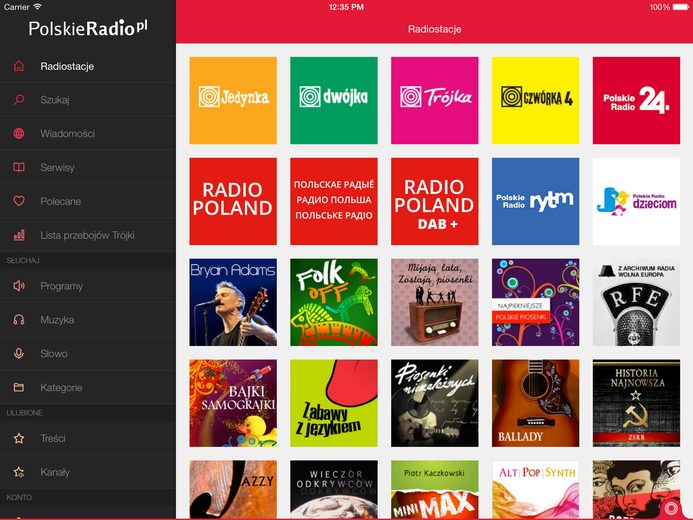Click the 12:35 PM clock

[346, 7]
